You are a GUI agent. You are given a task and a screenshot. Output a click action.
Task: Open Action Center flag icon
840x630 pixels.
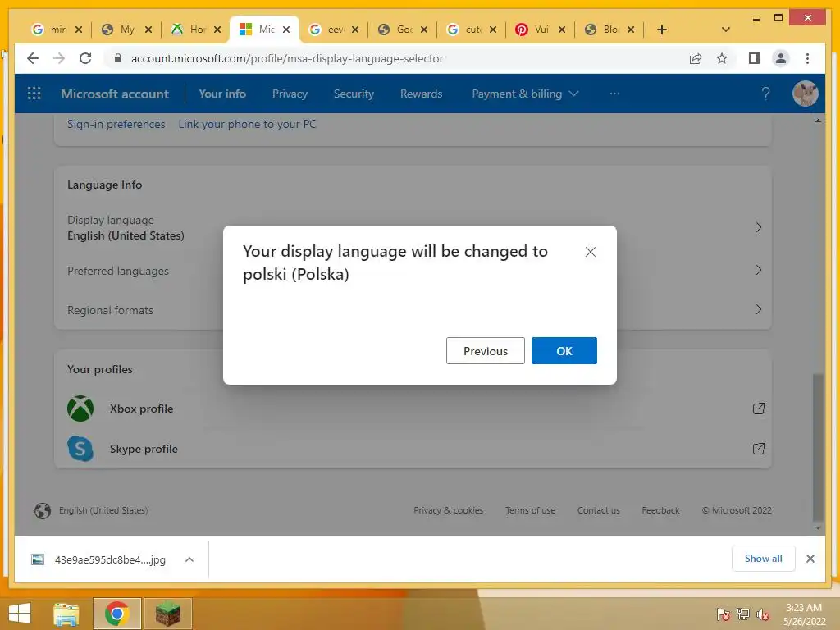click(723, 614)
